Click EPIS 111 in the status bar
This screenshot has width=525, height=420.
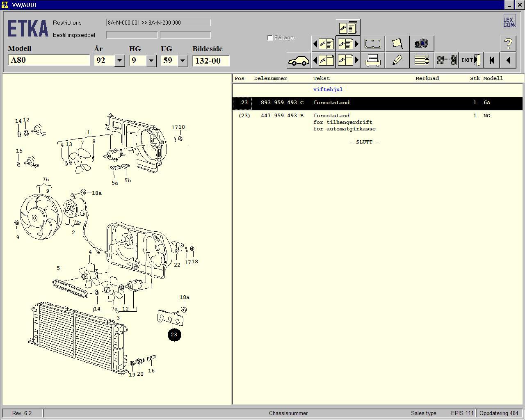click(x=462, y=413)
